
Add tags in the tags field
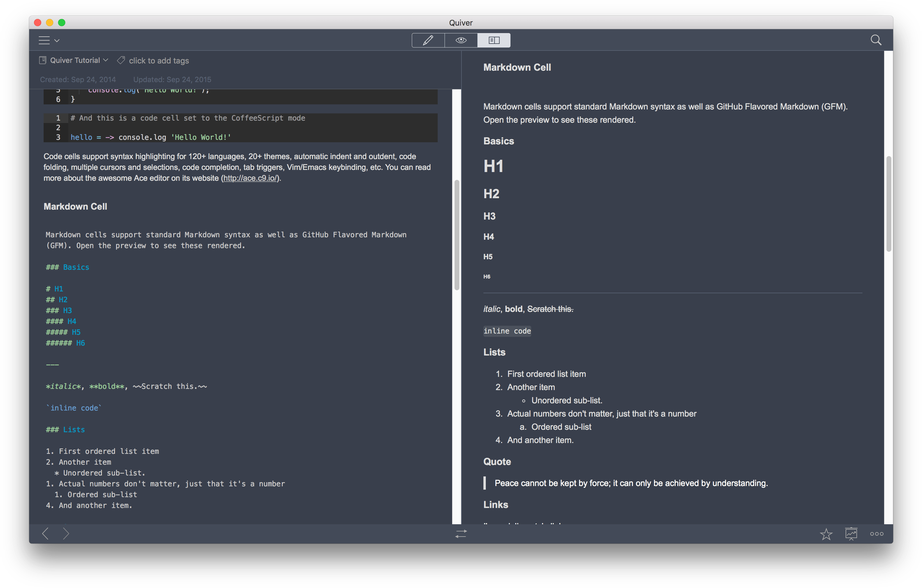point(159,61)
